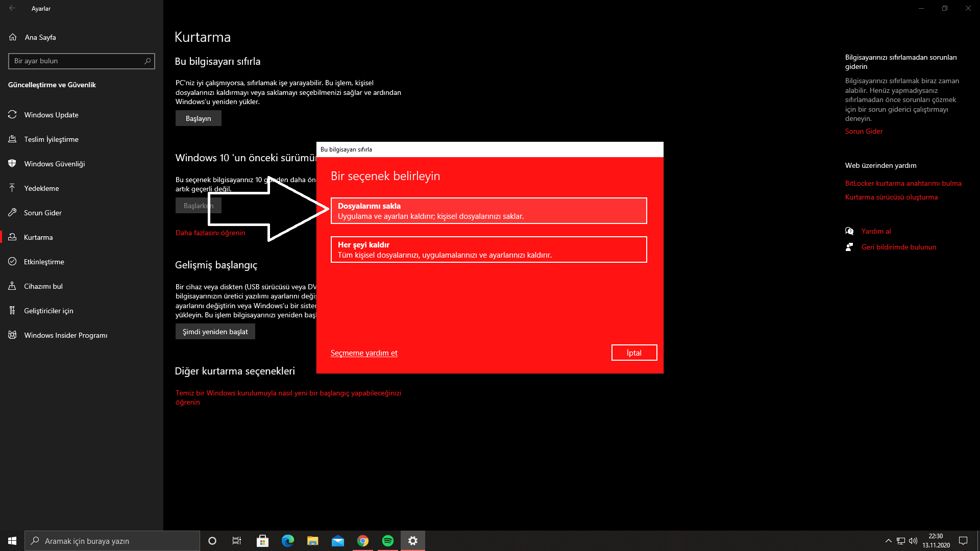The width and height of the screenshot is (980, 551).
Task: Open Sorun Gider wrench icon in sidebar
Action: 12,213
